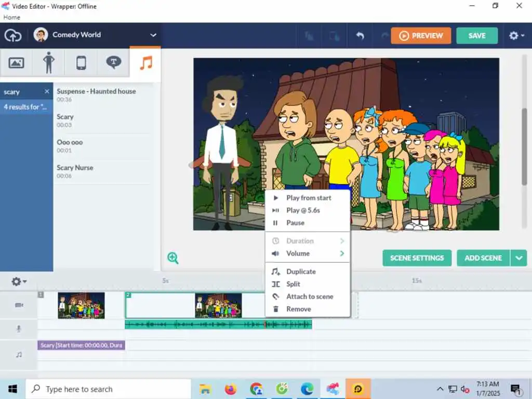Screen dimensions: 532x399
Task: Click the music note track icon
Action: point(19,354)
